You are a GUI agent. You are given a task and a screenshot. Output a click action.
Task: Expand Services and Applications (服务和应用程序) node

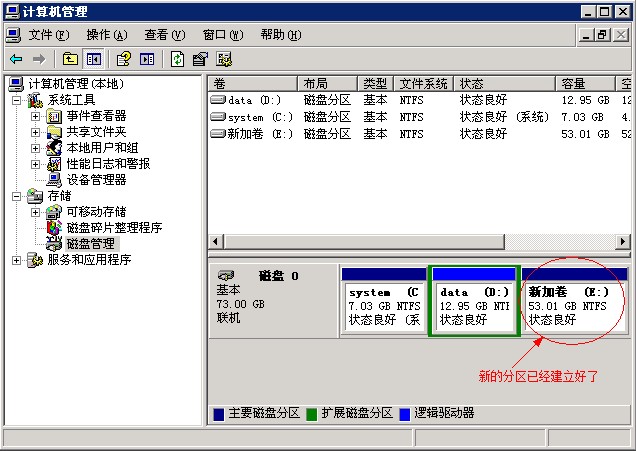coord(17,260)
